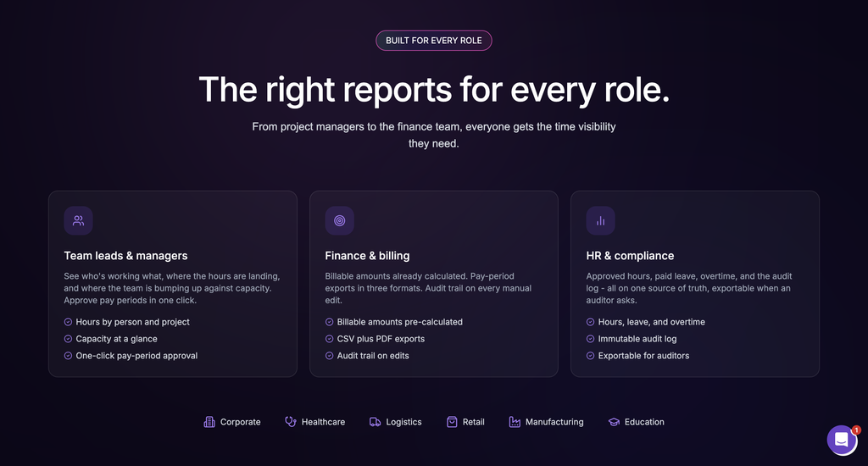Click the red notification badge on chat widget
This screenshot has width=868, height=466.
(856, 430)
